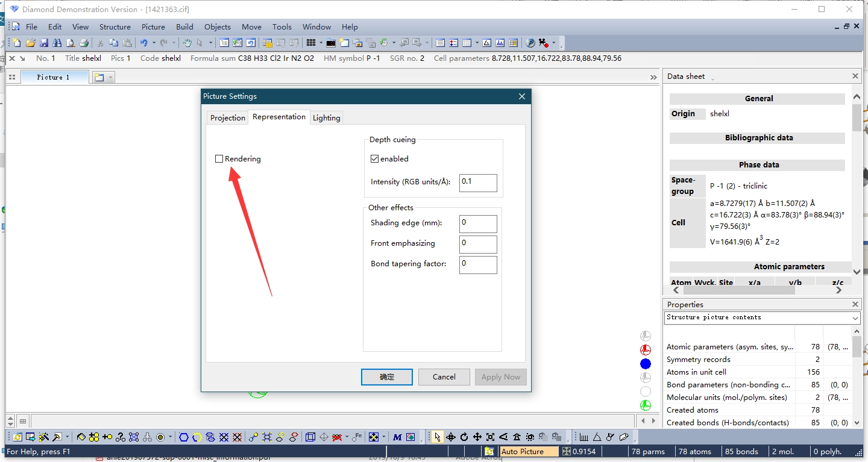Open the pointer tool dropdown arrow

click(210, 43)
